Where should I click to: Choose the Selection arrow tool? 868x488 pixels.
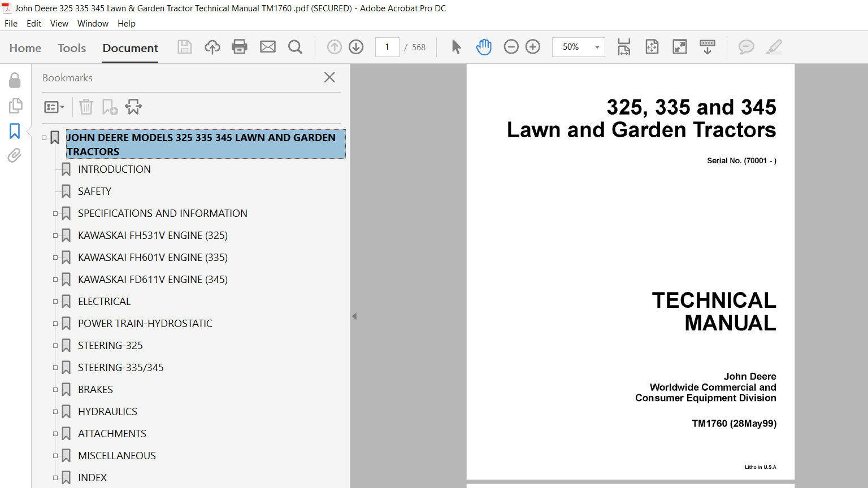pyautogui.click(x=457, y=47)
